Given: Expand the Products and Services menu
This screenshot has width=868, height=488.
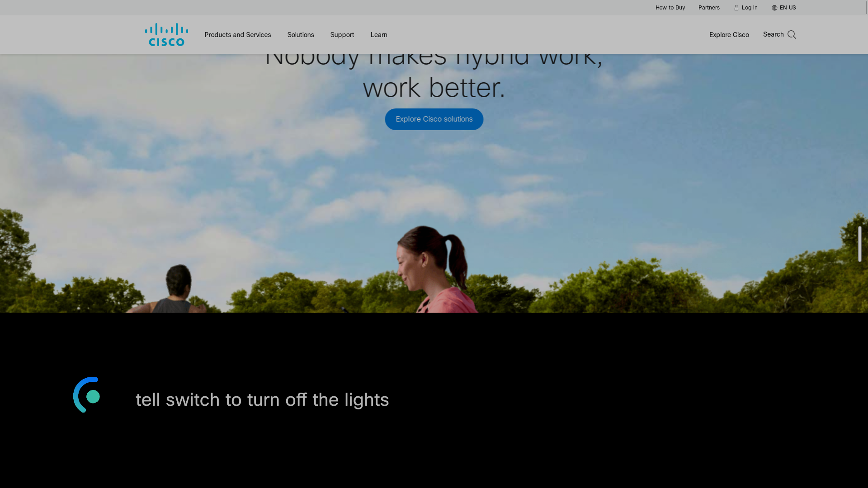Looking at the screenshot, I should (x=237, y=34).
